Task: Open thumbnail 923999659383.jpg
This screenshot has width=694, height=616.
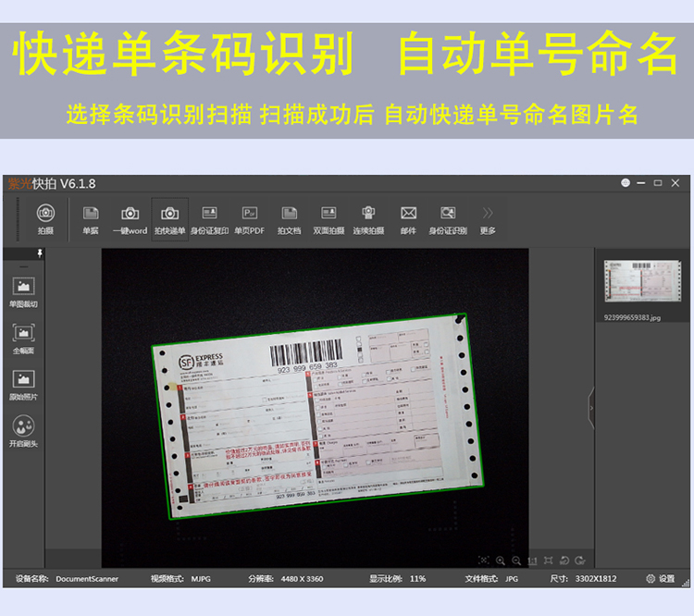Action: point(643,290)
